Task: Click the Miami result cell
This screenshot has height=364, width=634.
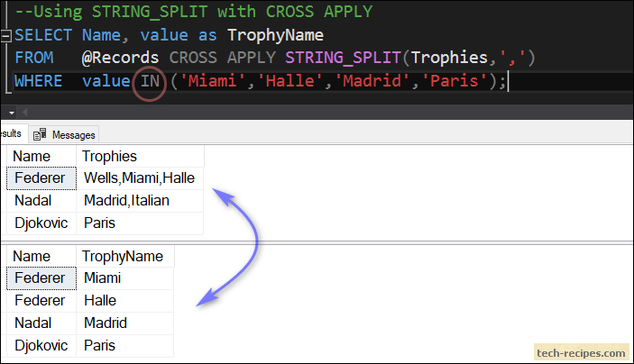Action: [x=125, y=278]
